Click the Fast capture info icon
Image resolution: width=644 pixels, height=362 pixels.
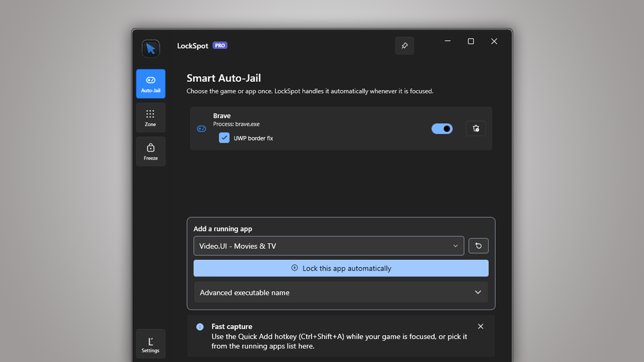(x=200, y=327)
